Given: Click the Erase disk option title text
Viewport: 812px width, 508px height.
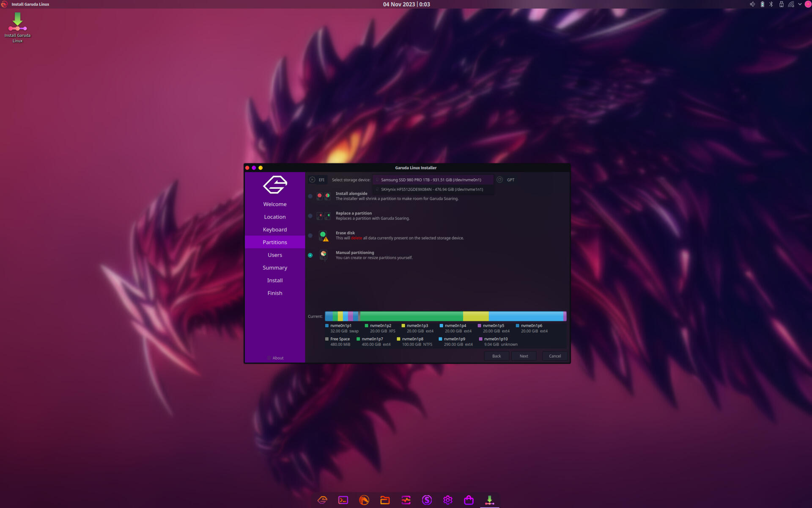Looking at the screenshot, I should 345,233.
